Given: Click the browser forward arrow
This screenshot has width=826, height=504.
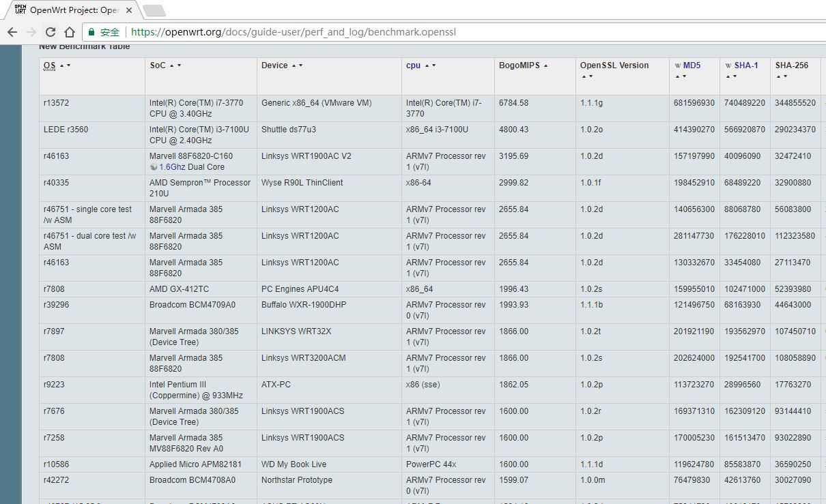Looking at the screenshot, I should 31,32.
